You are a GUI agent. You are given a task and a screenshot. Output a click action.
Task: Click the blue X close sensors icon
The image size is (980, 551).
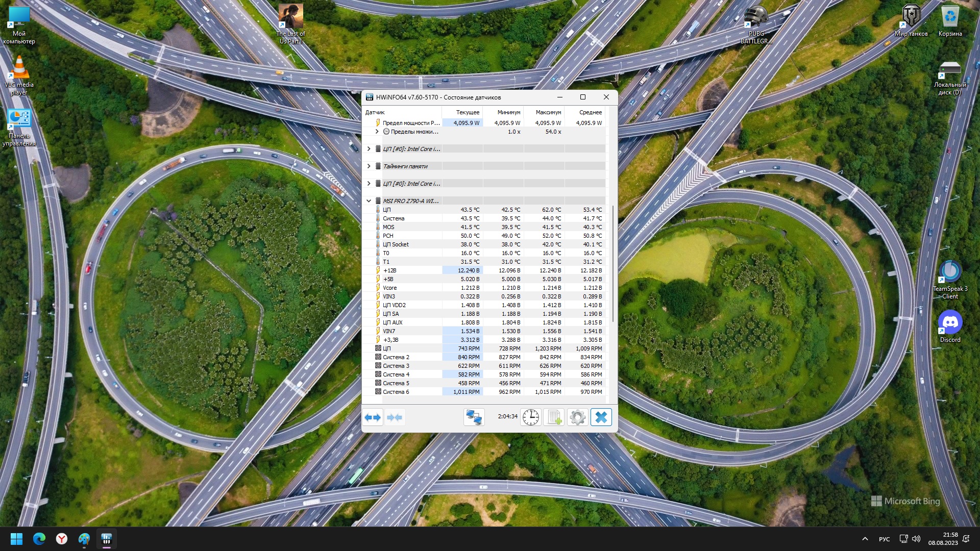coord(601,417)
